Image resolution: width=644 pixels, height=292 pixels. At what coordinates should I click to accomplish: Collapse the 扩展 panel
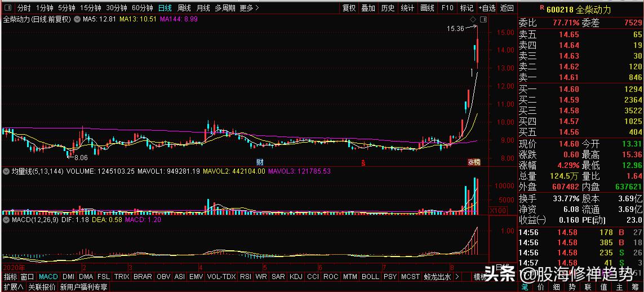pos(13,287)
